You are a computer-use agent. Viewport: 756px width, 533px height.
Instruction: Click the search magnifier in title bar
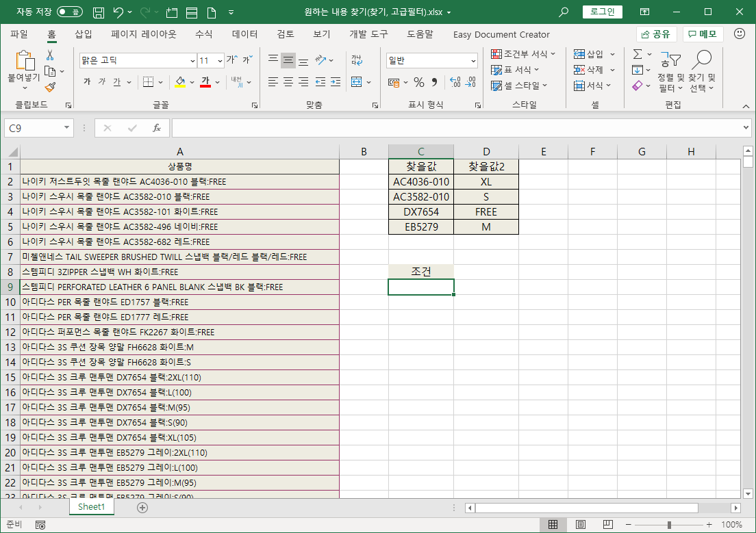tap(563, 12)
